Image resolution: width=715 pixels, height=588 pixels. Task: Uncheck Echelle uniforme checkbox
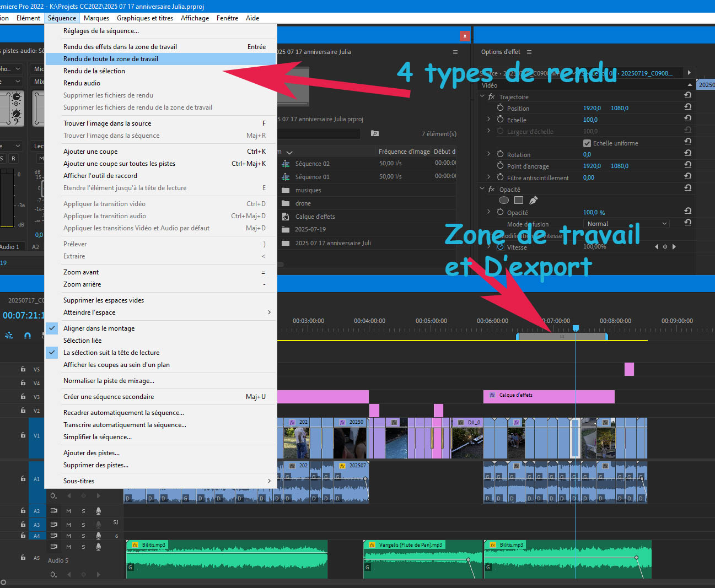pos(587,143)
